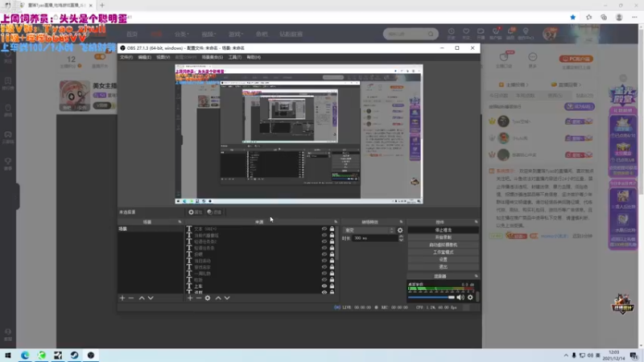Click 启动虚拟摄像机 virtual camera button
The width and height of the screenshot is (644, 362).
point(444,245)
